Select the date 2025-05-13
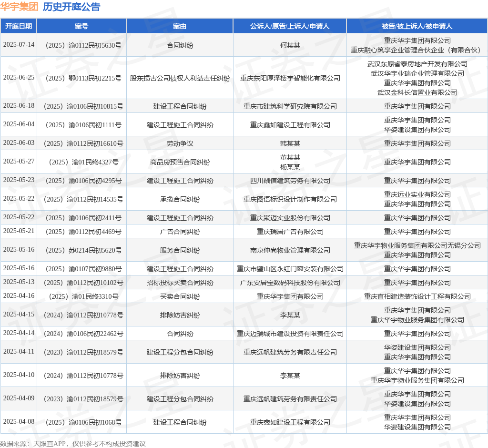Screen dimensions: 488x448 tap(19, 282)
